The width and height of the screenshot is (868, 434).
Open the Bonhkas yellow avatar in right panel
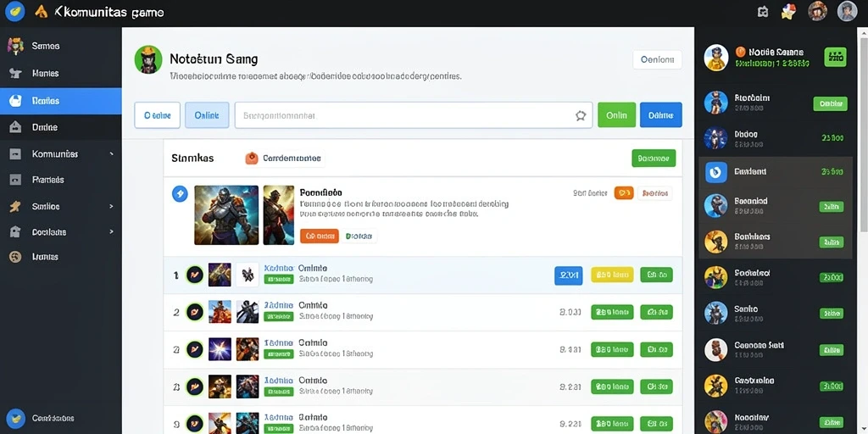pyautogui.click(x=715, y=242)
